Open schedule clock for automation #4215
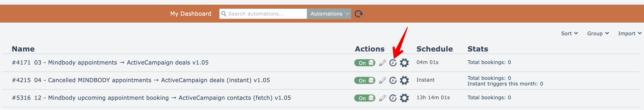 (393, 80)
